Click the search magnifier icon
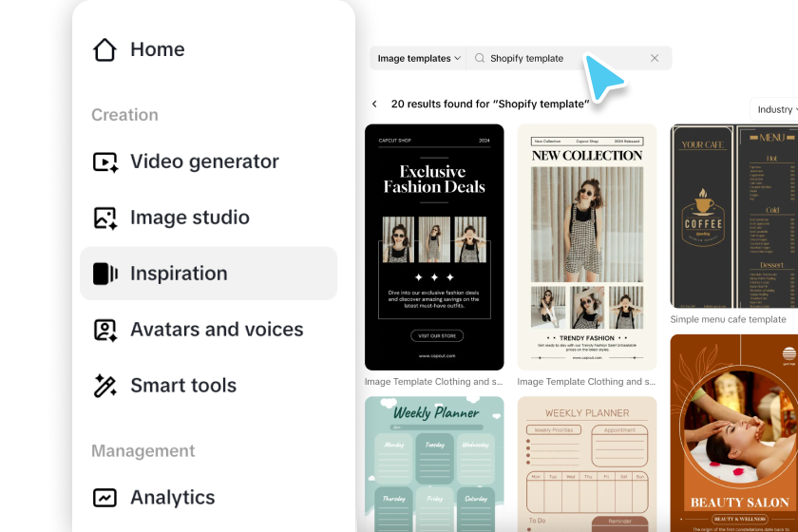Screen dimensions: 798x532 [480, 58]
